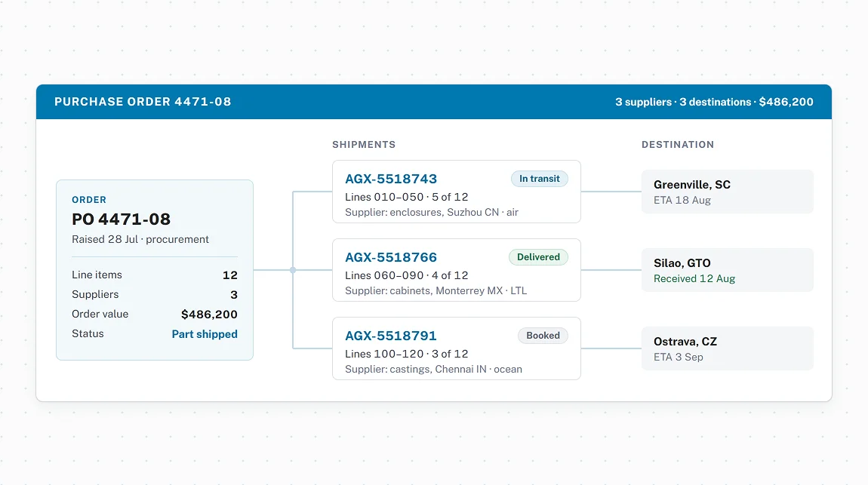The width and height of the screenshot is (868, 485).
Task: Open the Ostrava, CZ destination card
Action: coord(728,348)
